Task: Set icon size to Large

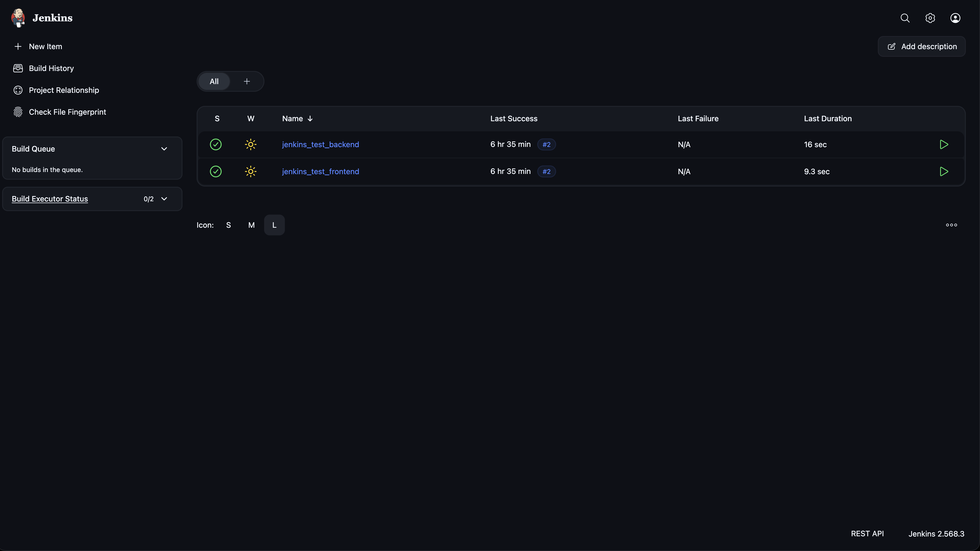Action: 274,225
